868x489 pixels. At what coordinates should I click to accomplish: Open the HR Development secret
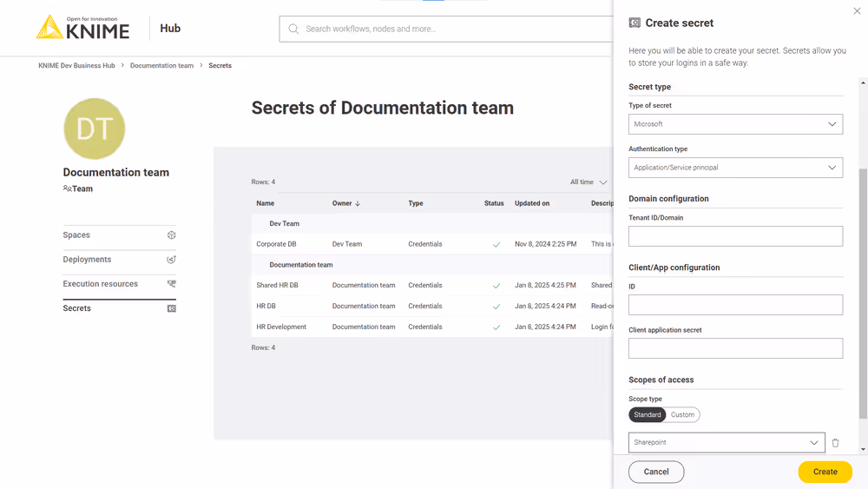click(x=281, y=327)
